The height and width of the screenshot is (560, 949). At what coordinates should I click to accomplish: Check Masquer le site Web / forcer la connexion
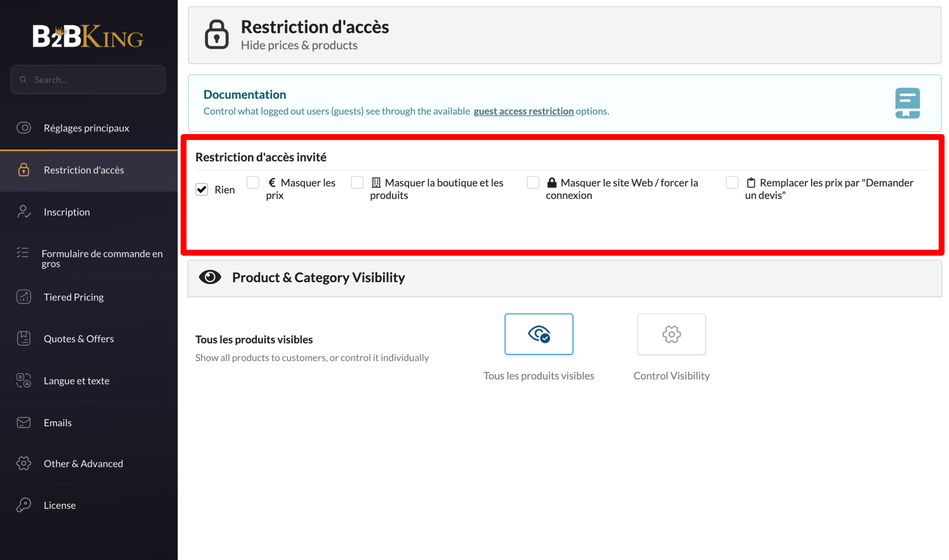533,183
